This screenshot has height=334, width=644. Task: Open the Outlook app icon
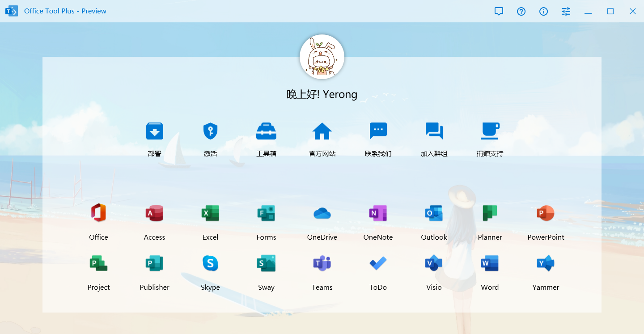point(434,214)
